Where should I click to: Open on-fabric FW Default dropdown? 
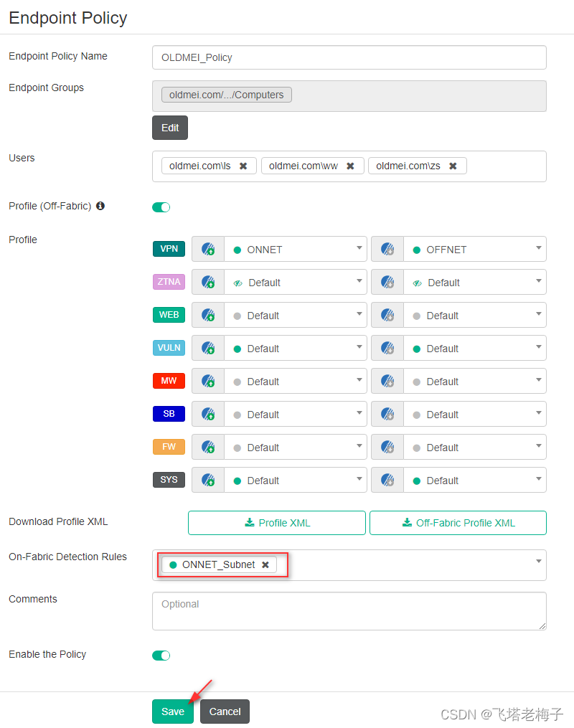click(296, 447)
